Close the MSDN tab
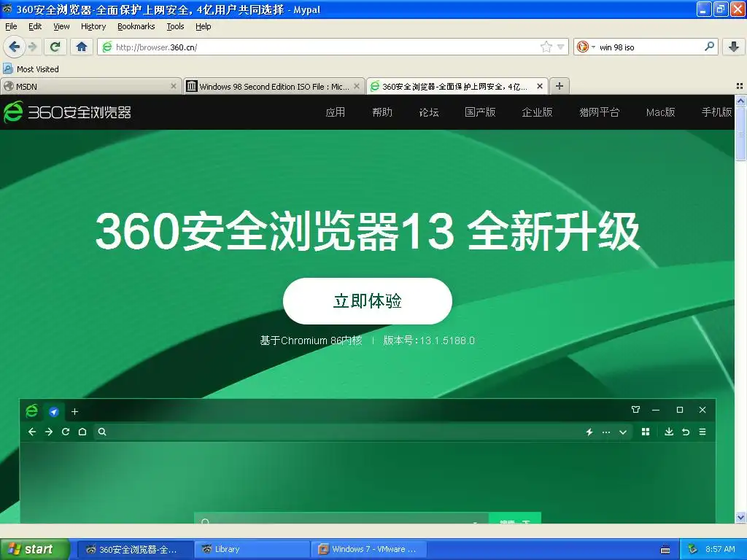The width and height of the screenshot is (747, 560). point(174,86)
